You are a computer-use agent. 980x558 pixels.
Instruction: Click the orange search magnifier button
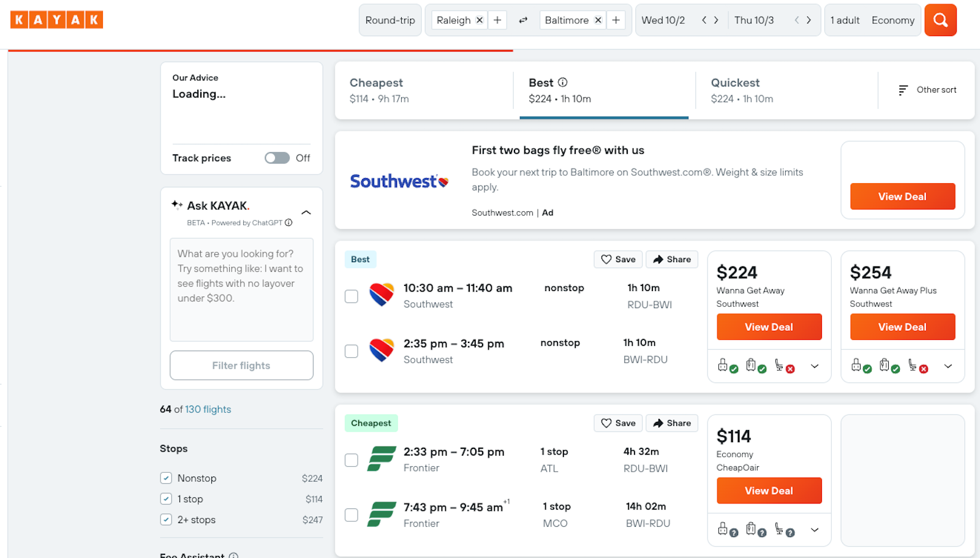(940, 20)
